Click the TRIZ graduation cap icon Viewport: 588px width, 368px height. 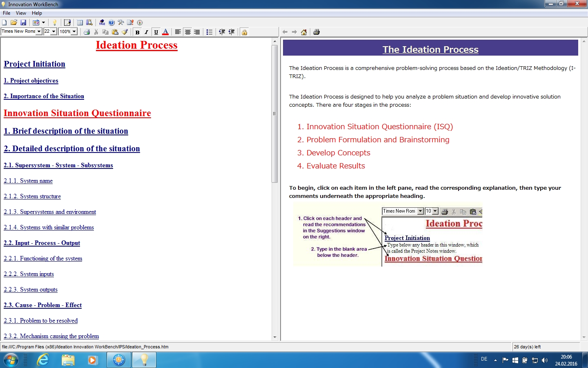pos(102,22)
